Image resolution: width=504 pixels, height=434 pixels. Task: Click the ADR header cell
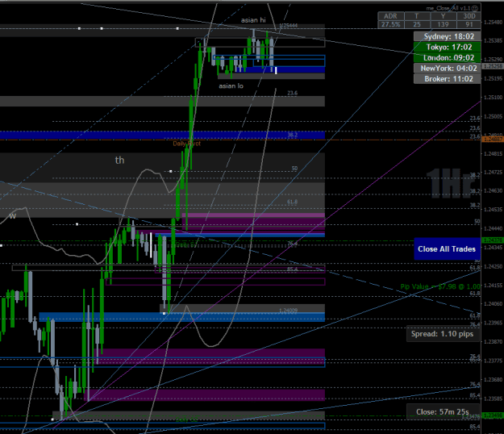pyautogui.click(x=390, y=16)
